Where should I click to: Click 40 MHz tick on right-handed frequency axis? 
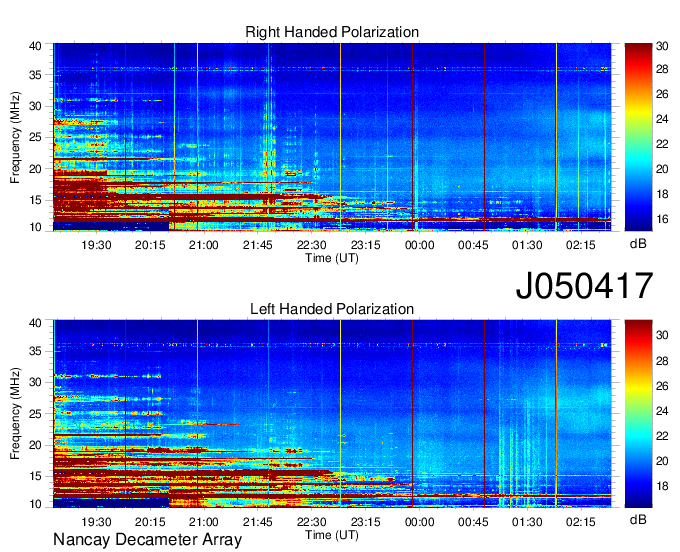pos(35,46)
